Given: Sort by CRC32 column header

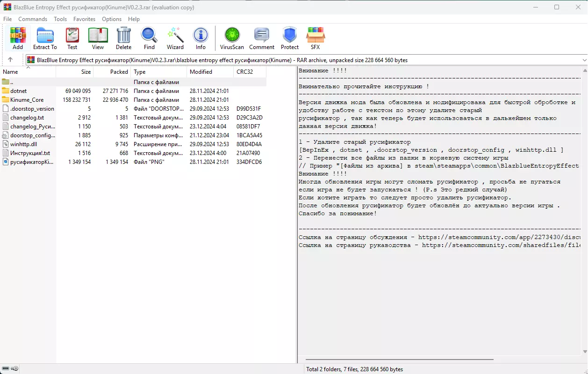Looking at the screenshot, I should pyautogui.click(x=250, y=72).
